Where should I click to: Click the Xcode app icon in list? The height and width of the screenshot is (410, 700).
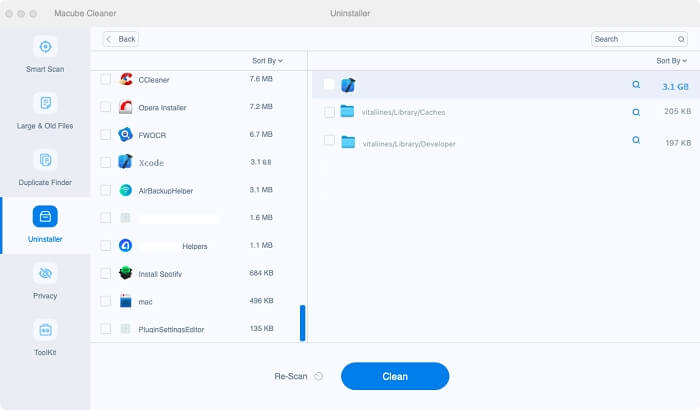tap(125, 162)
